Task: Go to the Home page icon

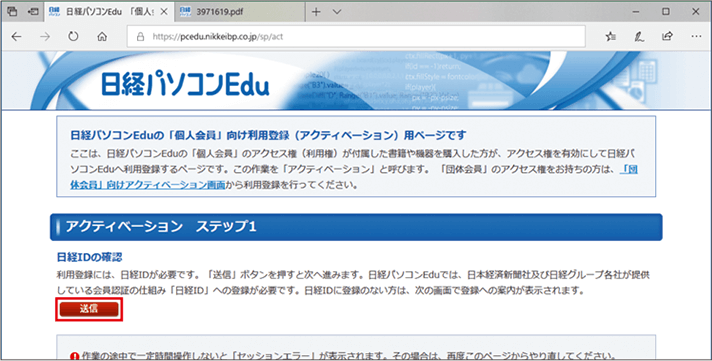Action: (102, 36)
